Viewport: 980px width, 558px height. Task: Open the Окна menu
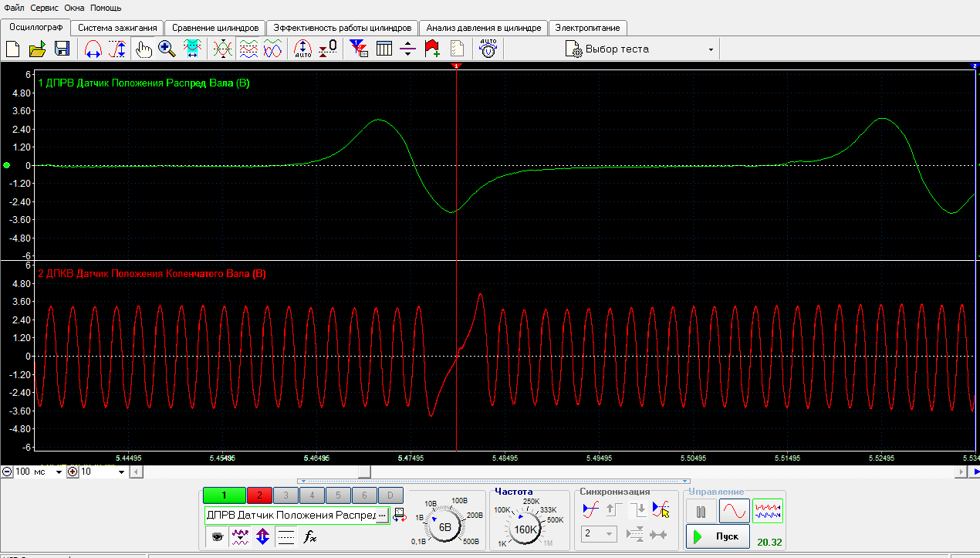(x=75, y=8)
